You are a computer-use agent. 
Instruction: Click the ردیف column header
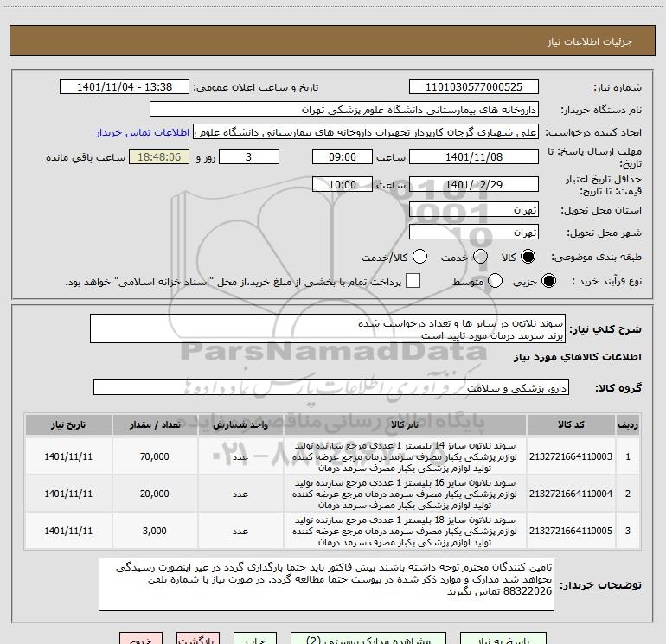point(628,425)
